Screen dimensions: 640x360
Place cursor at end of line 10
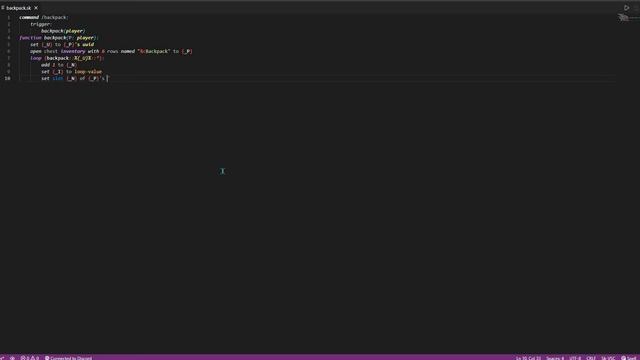107,78
